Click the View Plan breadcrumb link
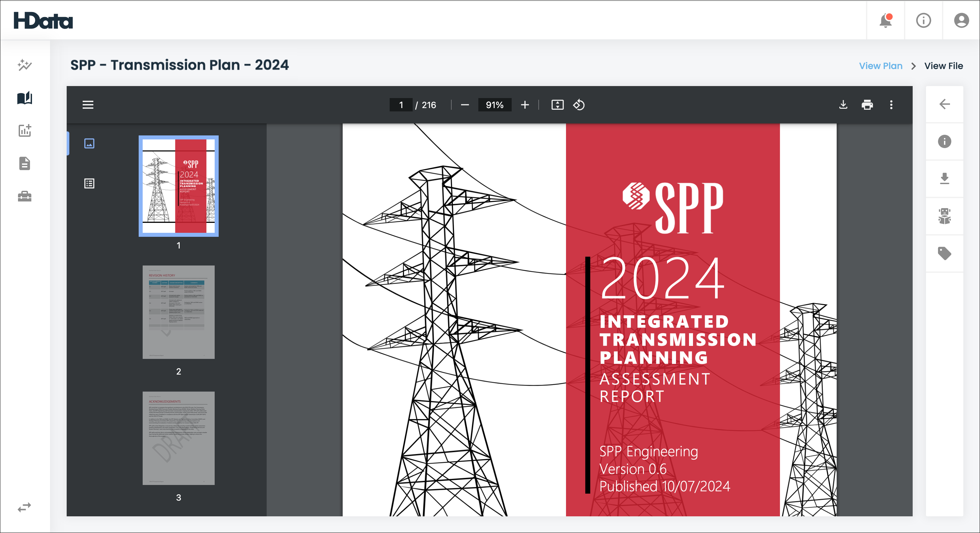 coord(880,65)
